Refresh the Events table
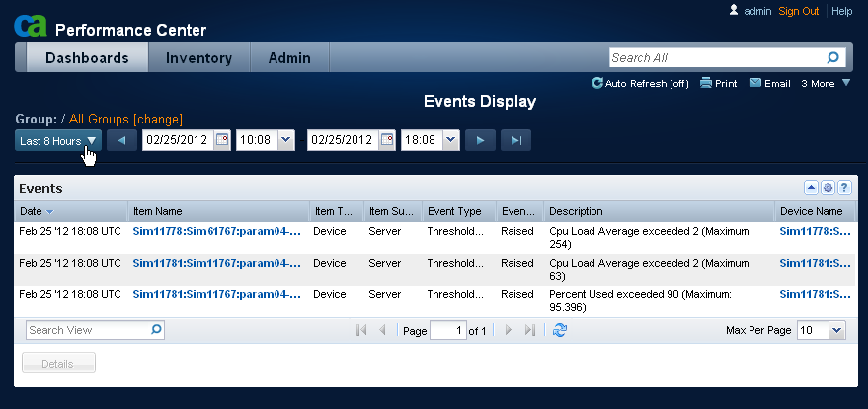 (560, 331)
